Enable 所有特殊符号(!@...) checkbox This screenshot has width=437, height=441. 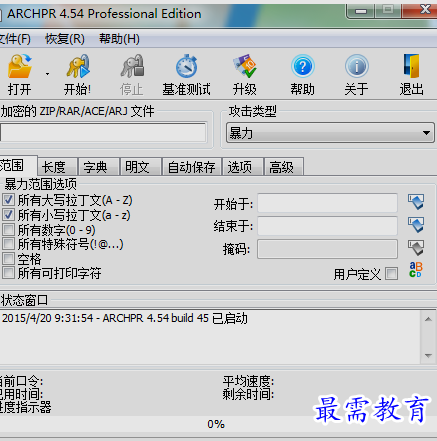pyautogui.click(x=8, y=244)
